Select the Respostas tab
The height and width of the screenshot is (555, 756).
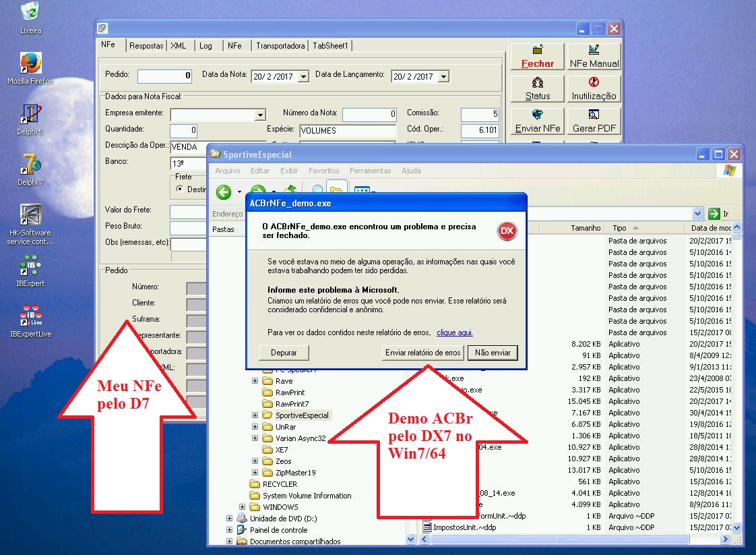(x=146, y=46)
